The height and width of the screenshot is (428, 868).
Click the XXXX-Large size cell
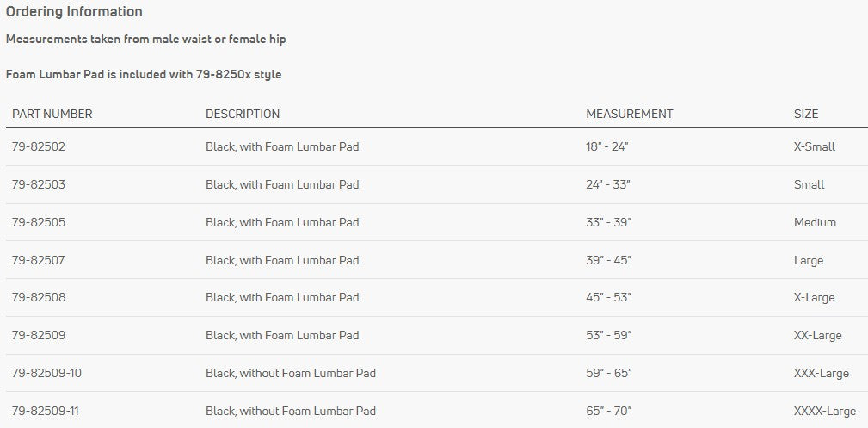825,412
